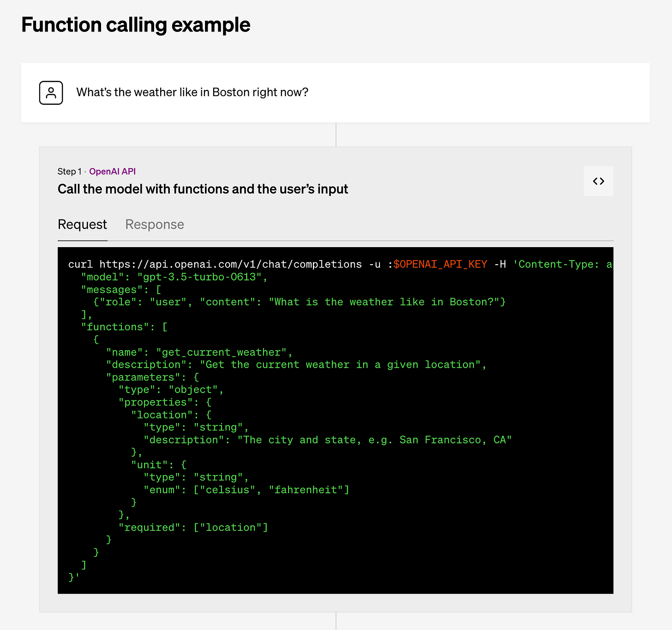
Task: Click the "model": "gpt-3.5-turbo-0613" line
Action: click(174, 277)
